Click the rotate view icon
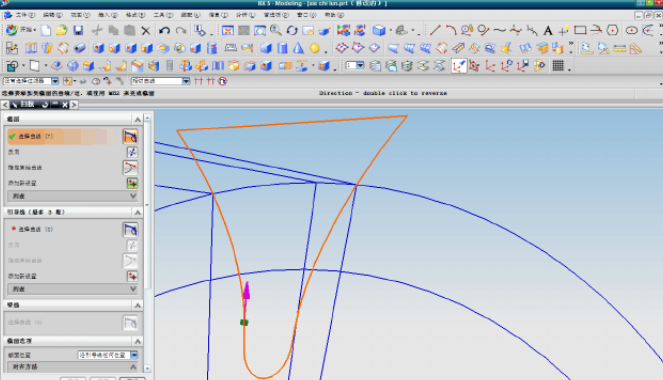This screenshot has width=663, height=380. [292, 30]
